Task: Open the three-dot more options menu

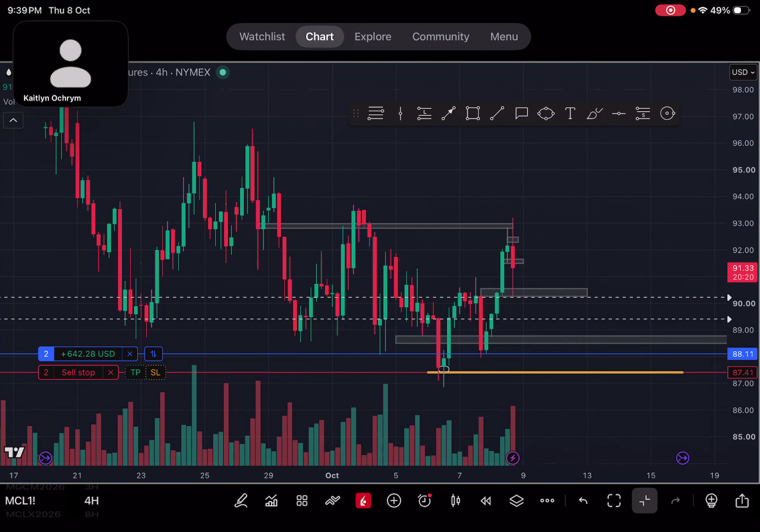Action: point(547,501)
